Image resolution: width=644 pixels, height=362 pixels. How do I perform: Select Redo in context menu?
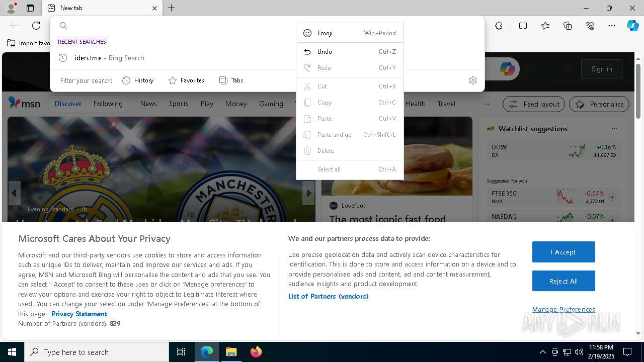(x=350, y=68)
